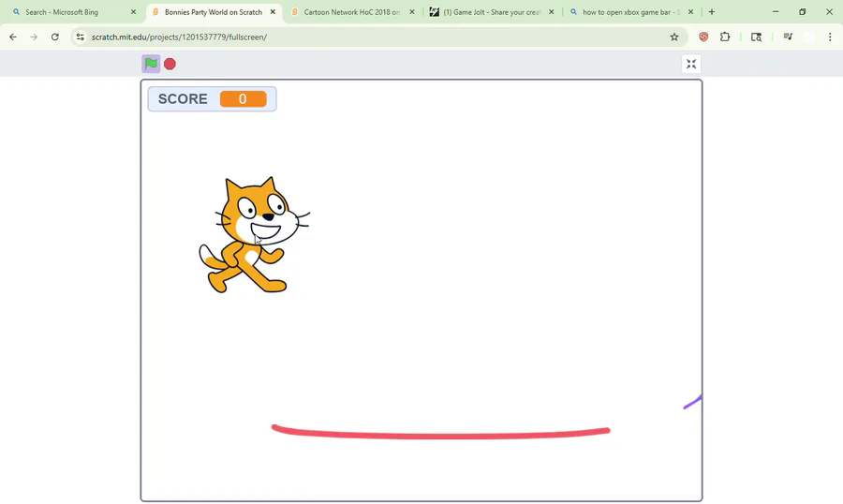This screenshot has width=843, height=504.
Task: Open the Extensions puzzle menu
Action: point(725,37)
